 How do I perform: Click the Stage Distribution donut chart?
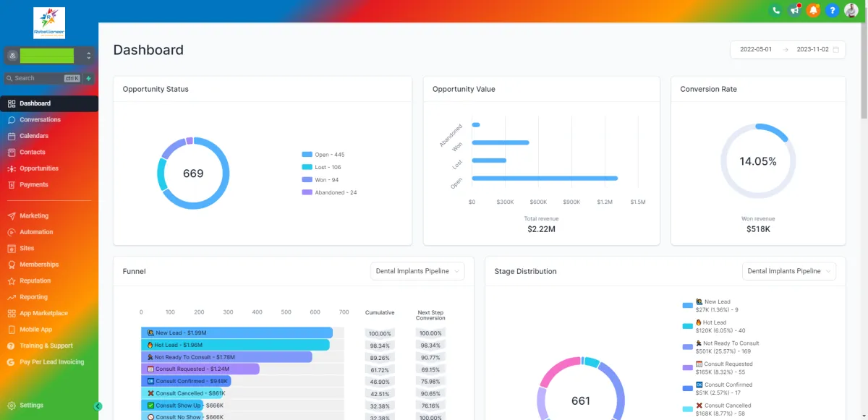coord(581,388)
